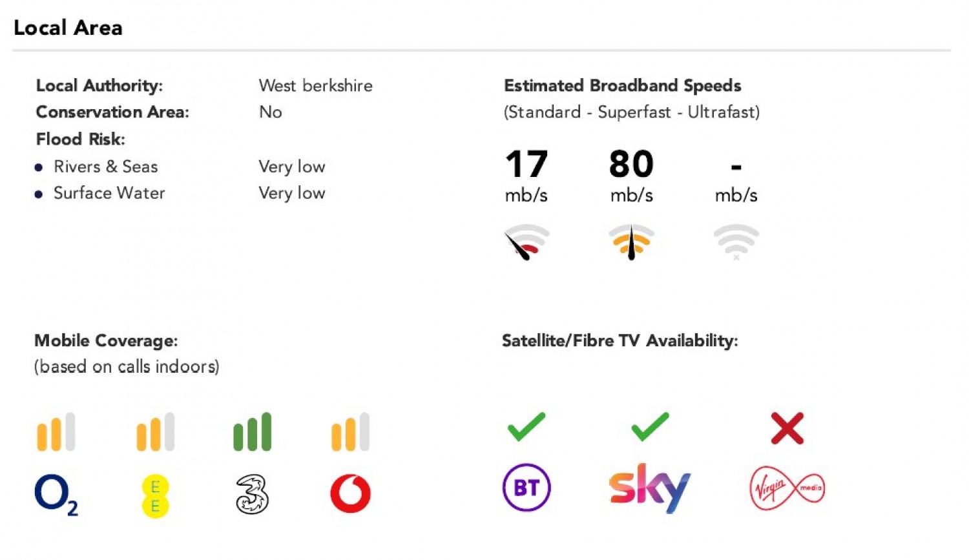The width and height of the screenshot is (969, 560).
Task: Click the superfast broadband orange gauge icon
Action: [x=631, y=242]
